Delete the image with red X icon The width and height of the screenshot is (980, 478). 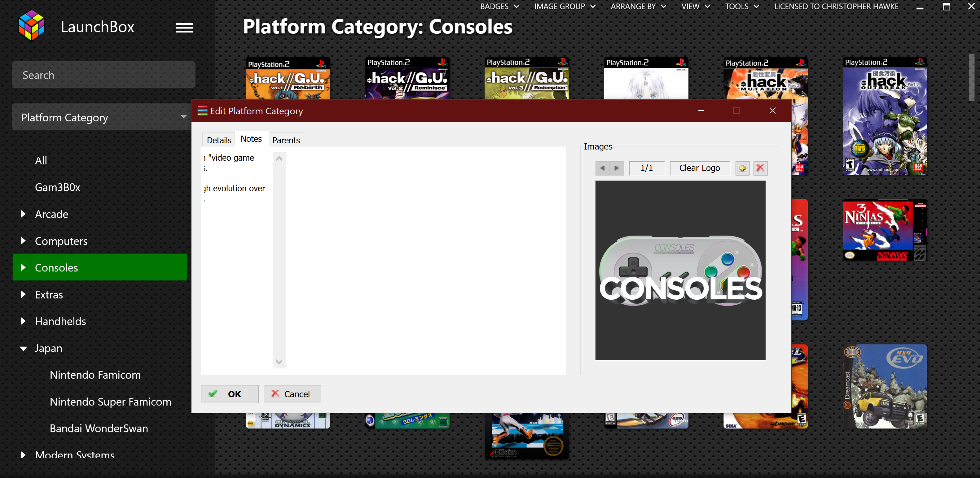tap(760, 168)
